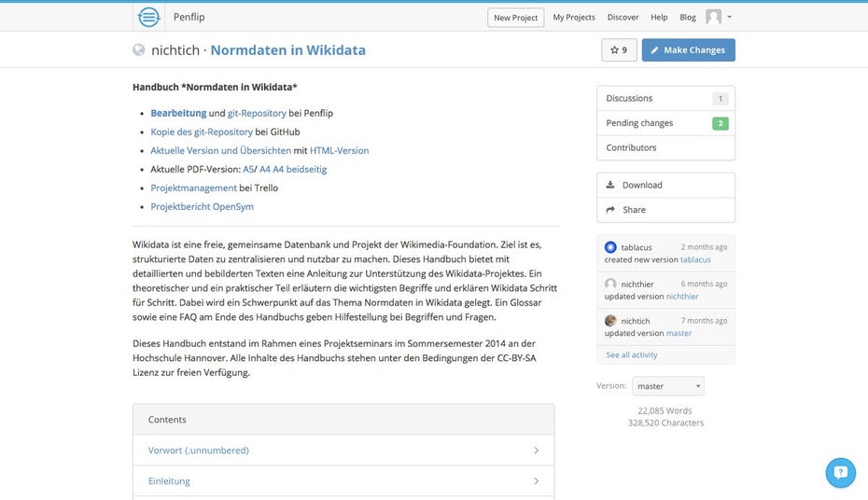Click the Penflip logo icon
868x500 pixels.
(148, 17)
